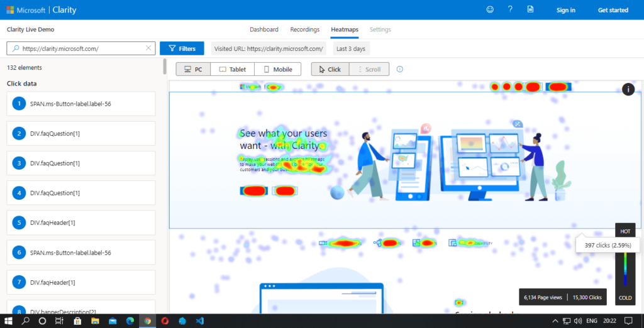Open the documentation page icon in header
Screen dimensions: 644x328
click(x=531, y=9)
